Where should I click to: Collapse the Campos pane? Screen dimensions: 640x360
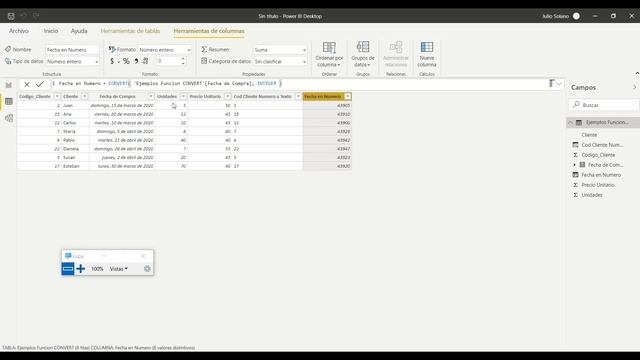(634, 87)
